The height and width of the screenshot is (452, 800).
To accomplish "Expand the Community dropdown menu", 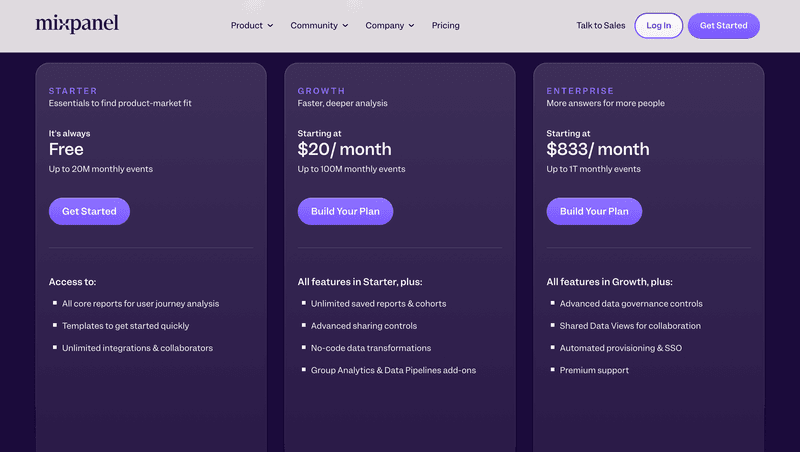I will (319, 26).
